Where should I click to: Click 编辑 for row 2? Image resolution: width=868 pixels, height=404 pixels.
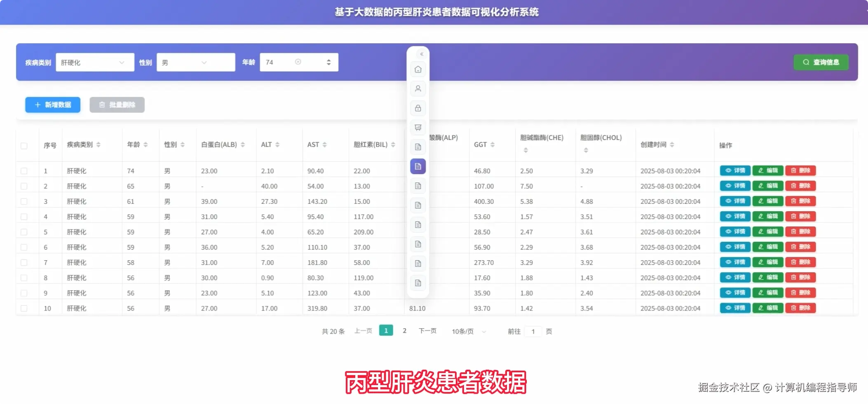point(767,186)
